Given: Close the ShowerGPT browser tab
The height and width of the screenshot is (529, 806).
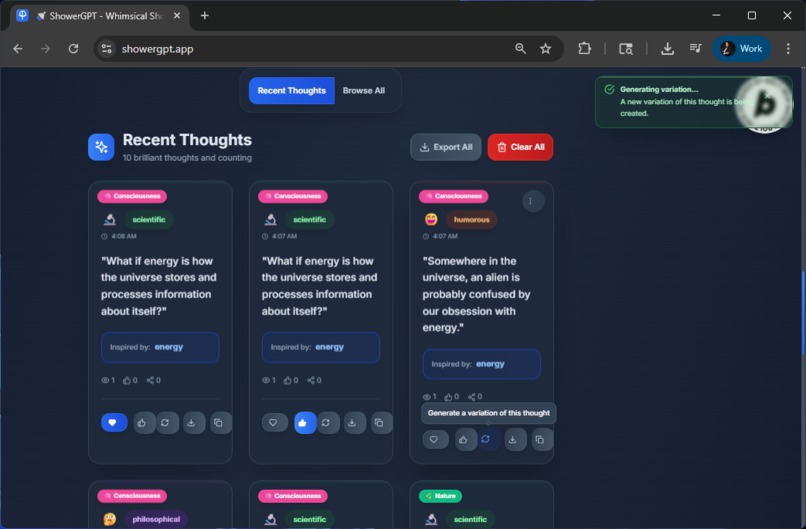Looking at the screenshot, I should point(177,16).
